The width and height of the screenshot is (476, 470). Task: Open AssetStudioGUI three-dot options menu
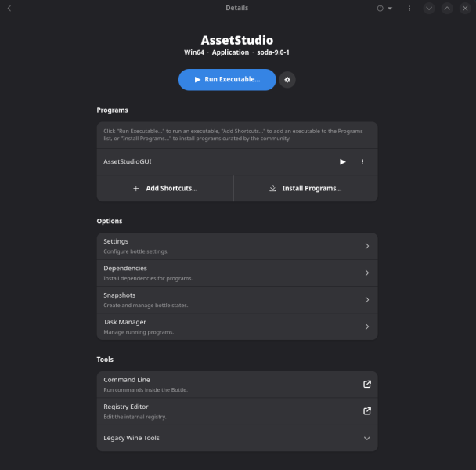click(362, 162)
